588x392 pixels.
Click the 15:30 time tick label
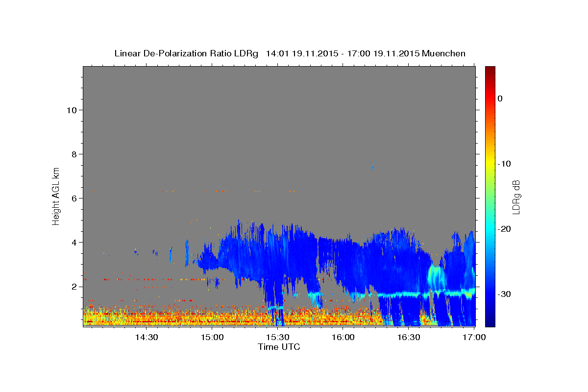tap(277, 337)
